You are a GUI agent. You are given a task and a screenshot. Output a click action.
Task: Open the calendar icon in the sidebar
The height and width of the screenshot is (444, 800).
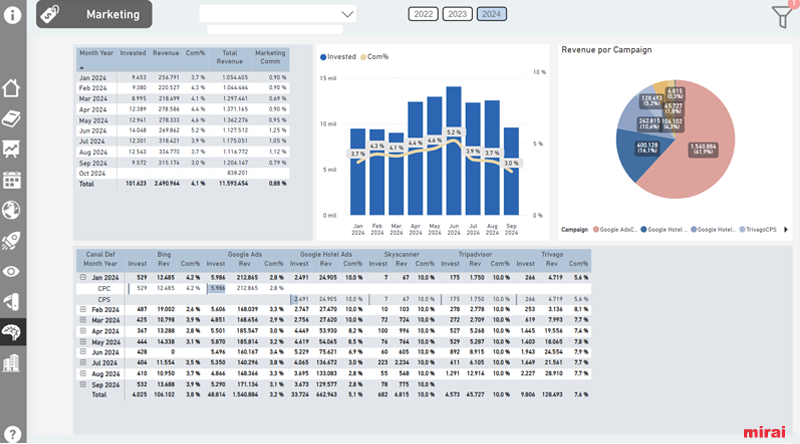(11, 180)
